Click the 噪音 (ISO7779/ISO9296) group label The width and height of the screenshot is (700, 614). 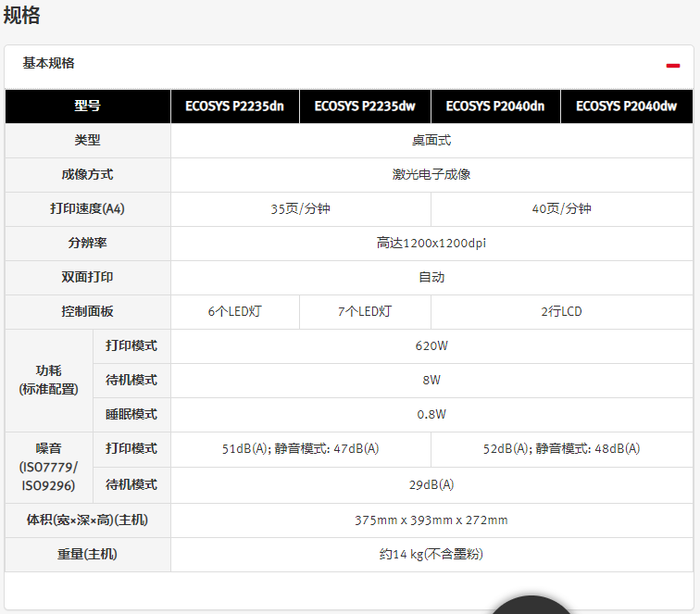pyautogui.click(x=49, y=468)
